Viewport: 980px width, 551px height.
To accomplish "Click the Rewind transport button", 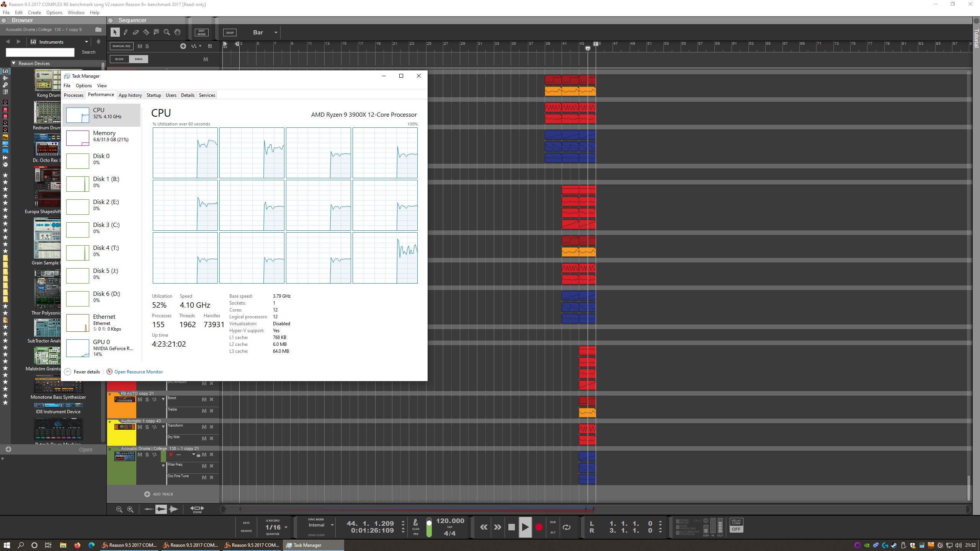I will (484, 527).
